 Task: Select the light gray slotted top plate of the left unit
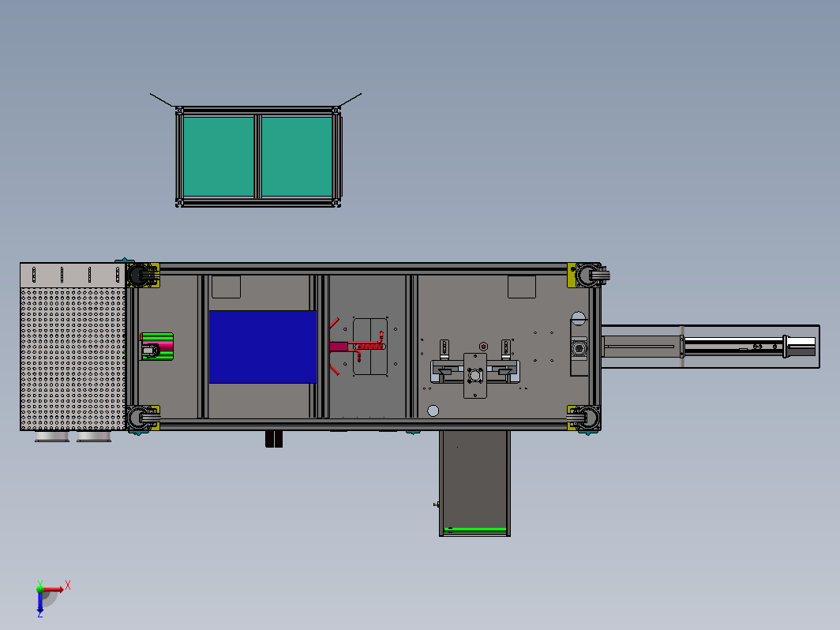click(73, 276)
